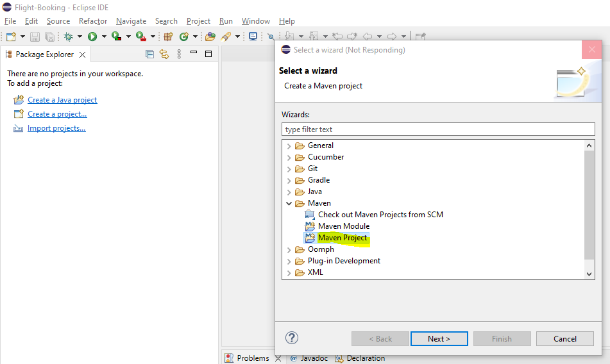610x364 pixels.
Task: Click the Next Annotation toolbar icon
Action: (289, 37)
